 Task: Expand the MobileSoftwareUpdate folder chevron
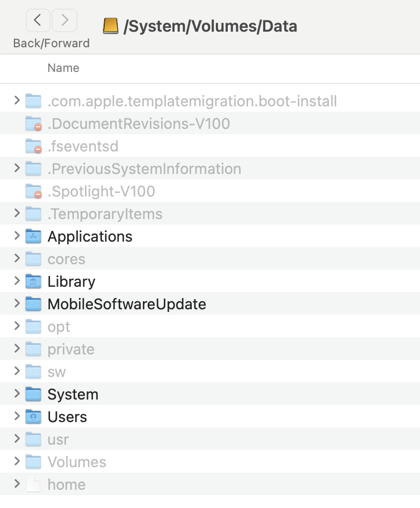pyautogui.click(x=17, y=304)
